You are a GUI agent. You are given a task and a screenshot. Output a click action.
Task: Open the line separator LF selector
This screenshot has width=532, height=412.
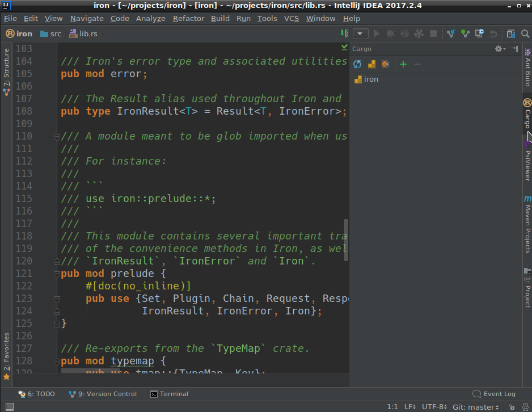tap(410, 407)
